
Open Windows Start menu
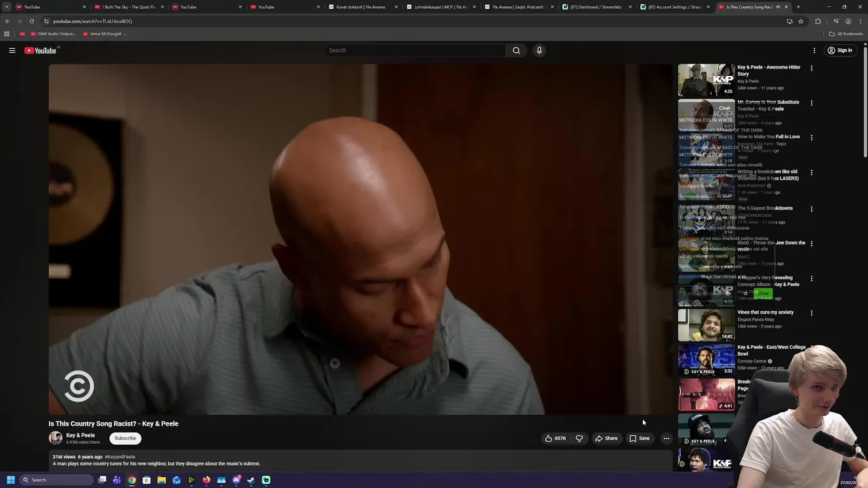pos(10,480)
